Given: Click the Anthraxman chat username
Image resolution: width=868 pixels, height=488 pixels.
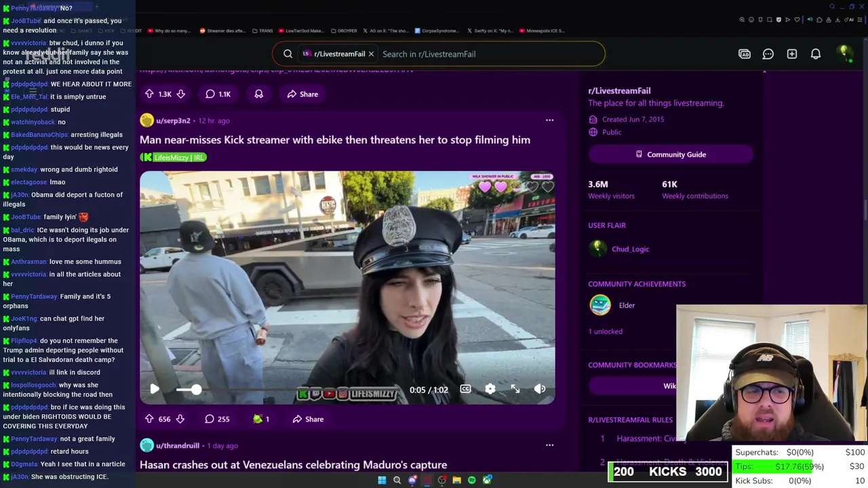Looking at the screenshot, I should (28, 262).
